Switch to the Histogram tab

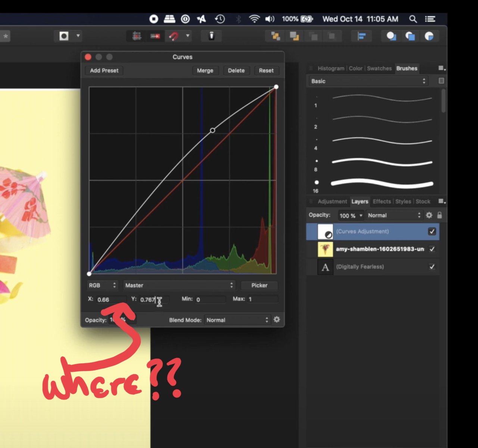tap(331, 69)
